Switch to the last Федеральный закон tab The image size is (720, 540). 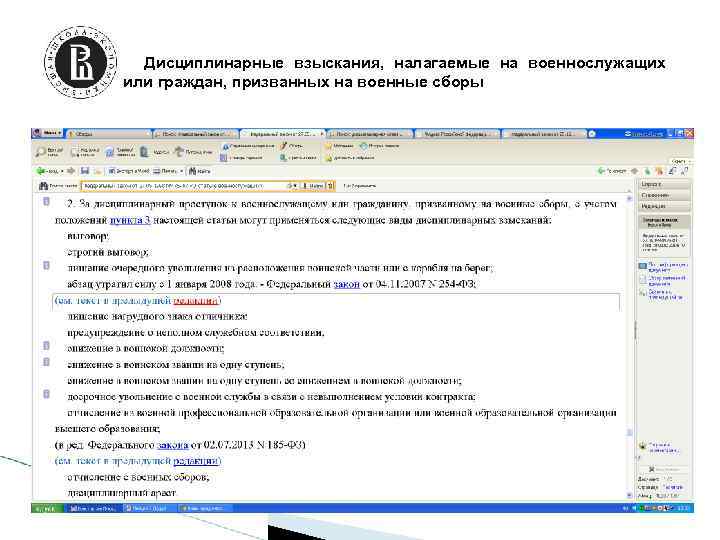[x=543, y=134]
